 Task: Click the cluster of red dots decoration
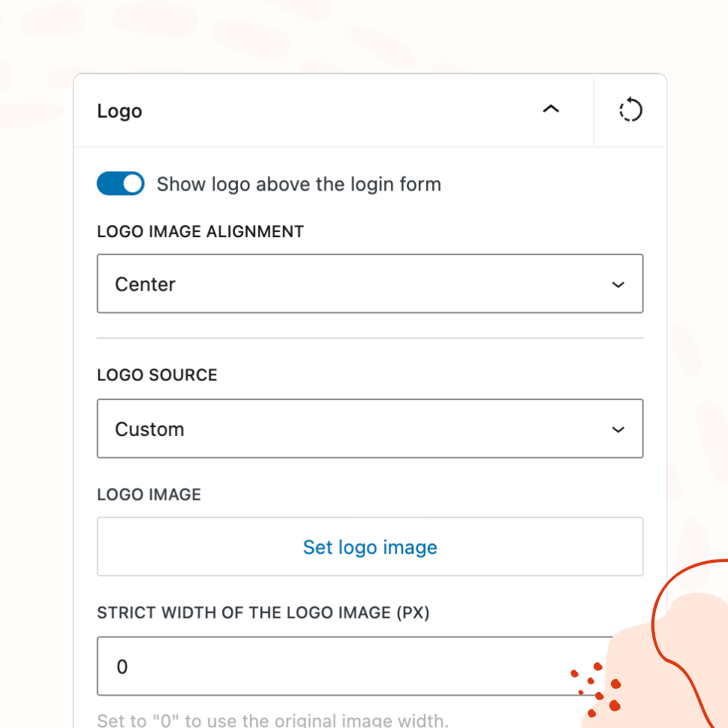pos(598,689)
